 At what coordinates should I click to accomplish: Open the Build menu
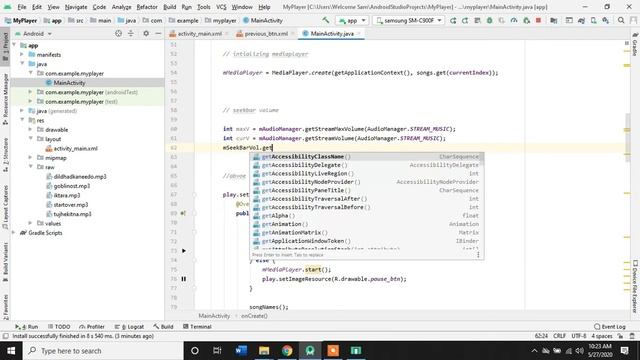(x=169, y=7)
